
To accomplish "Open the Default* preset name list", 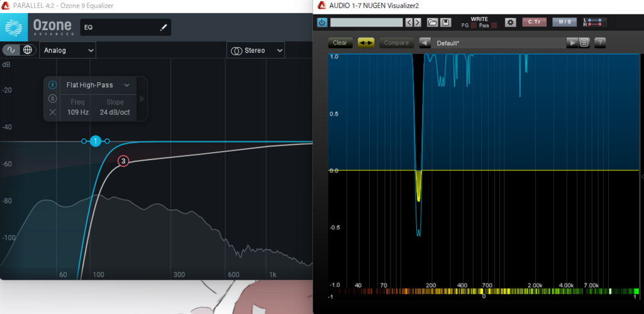I will 498,43.
